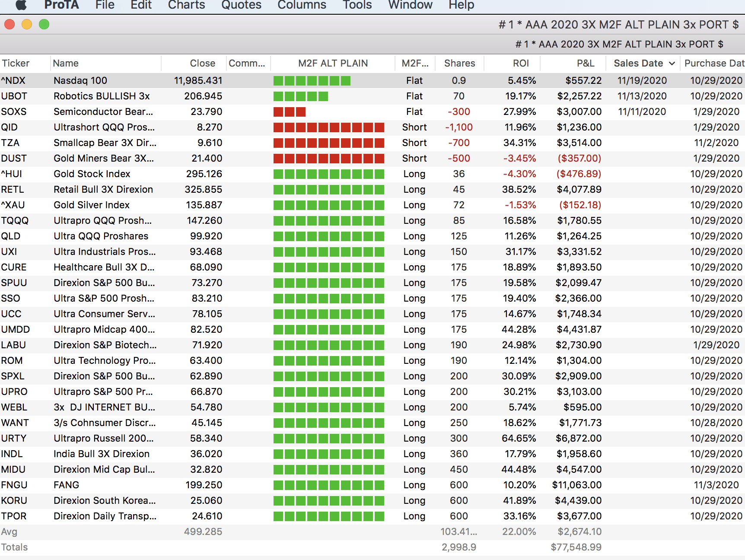Select the UBOT ticker cell
This screenshot has width=745, height=560.
14,96
